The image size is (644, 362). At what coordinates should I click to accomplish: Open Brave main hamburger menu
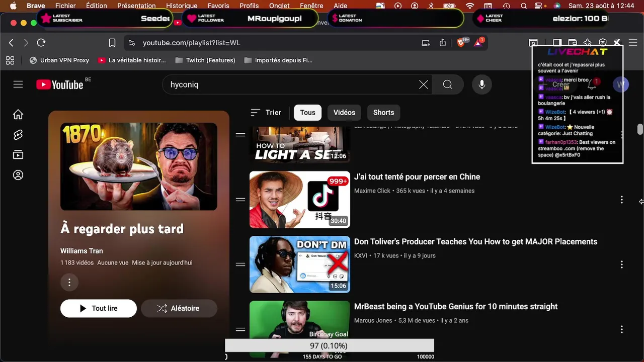click(633, 43)
